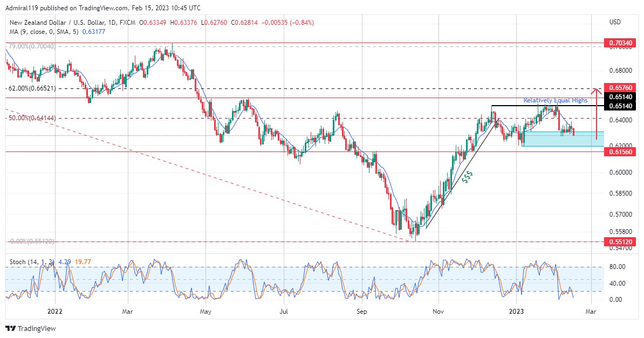Screen dimensions: 644x338
Task: Click the TradingView logo in the footer
Action: (31, 328)
